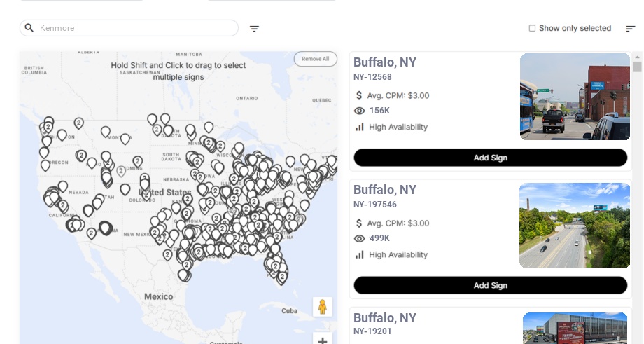Click Remove All button on the map
The image size is (644, 344).
tap(315, 59)
